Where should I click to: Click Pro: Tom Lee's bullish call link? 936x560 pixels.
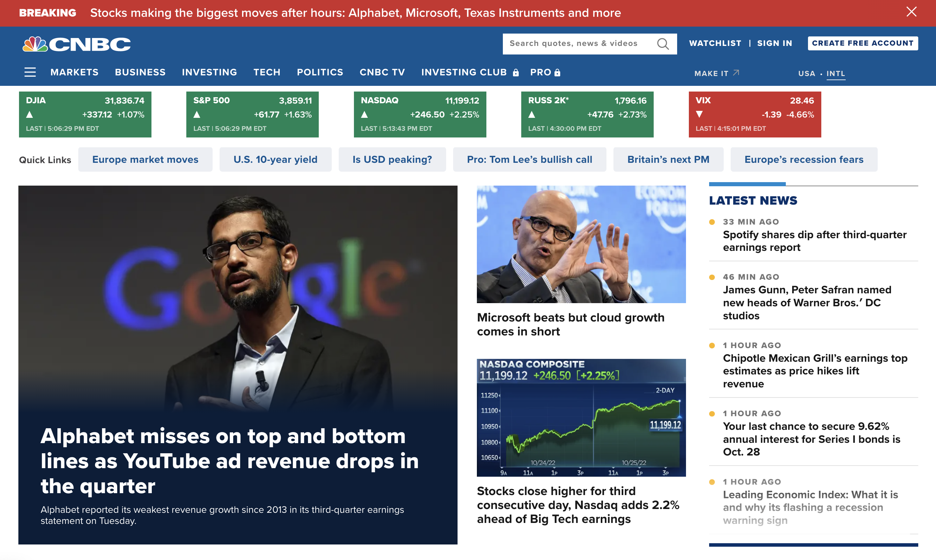[x=529, y=160]
